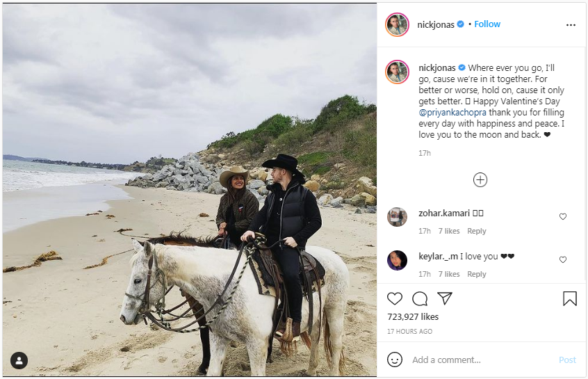Reply to the keylar._.m comment
The height and width of the screenshot is (379, 588).
click(476, 274)
